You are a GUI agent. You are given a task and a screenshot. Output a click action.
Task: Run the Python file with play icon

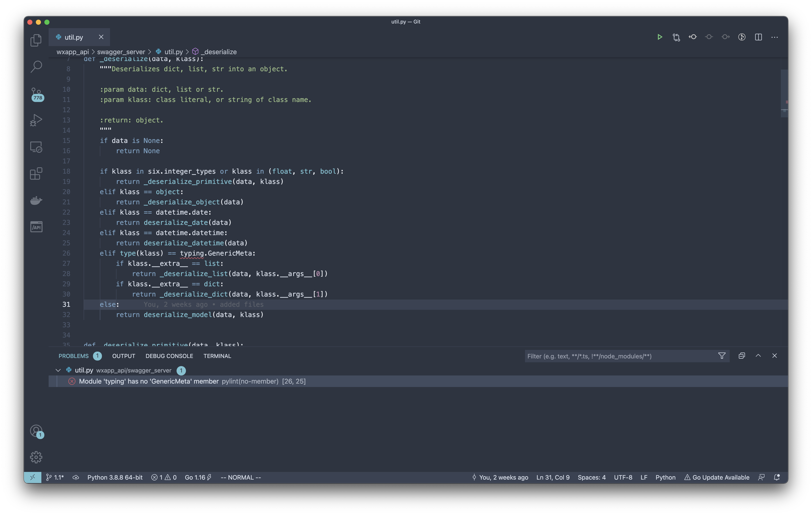[x=660, y=37]
